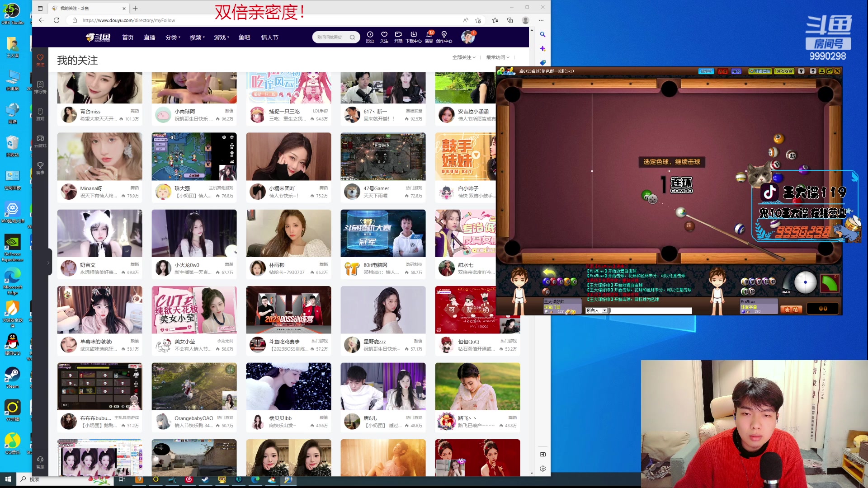Click the Windows Start button
This screenshot has height=488, width=868.
click(x=8, y=479)
